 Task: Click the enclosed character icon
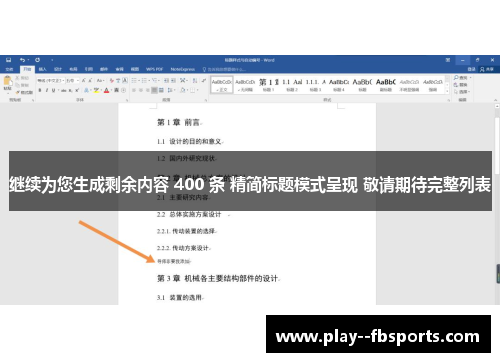[x=123, y=90]
